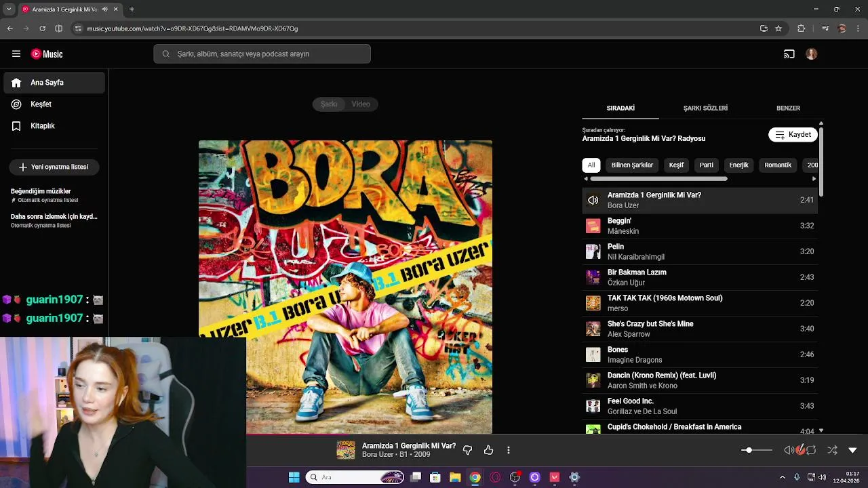Play Bones by Imagine Dragons

click(x=700, y=354)
